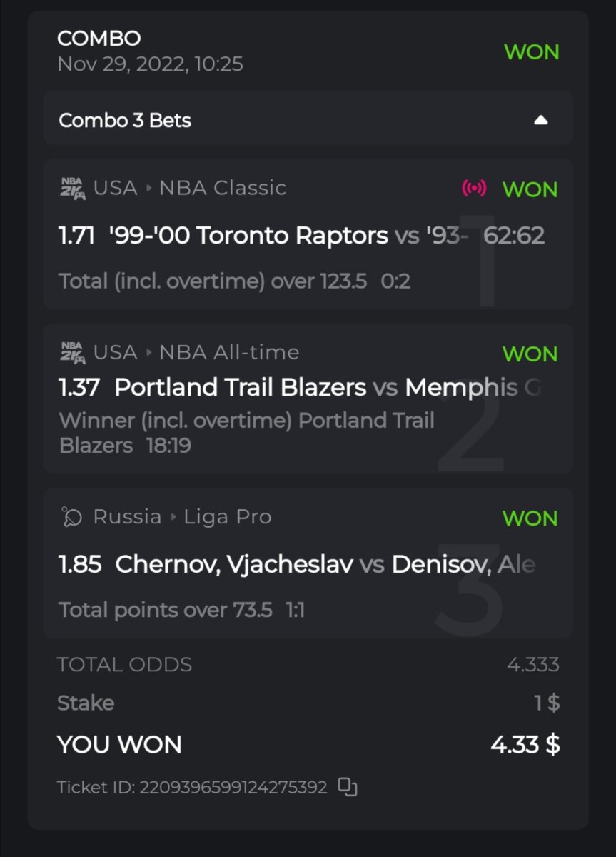Click the live broadcast icon
The width and height of the screenshot is (616, 857).
pos(475,189)
